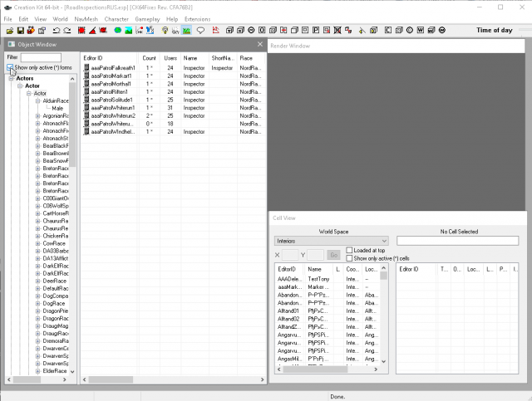532x401 pixels.
Task: Click the speech bubble dialogue icon
Action: point(200,31)
